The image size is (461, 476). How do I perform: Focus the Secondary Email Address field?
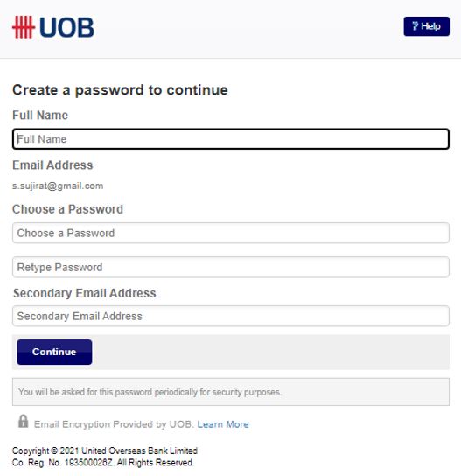(x=231, y=316)
